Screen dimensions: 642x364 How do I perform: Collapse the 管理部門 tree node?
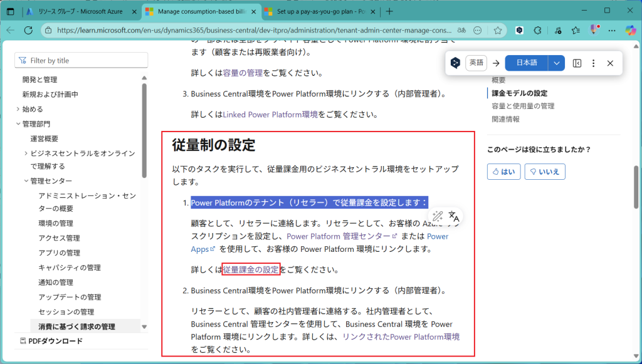[18, 123]
